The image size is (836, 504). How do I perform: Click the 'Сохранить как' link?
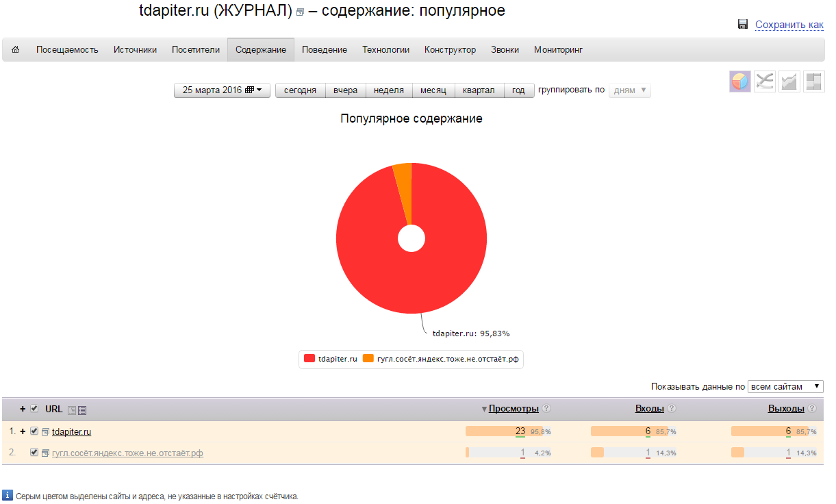(789, 25)
